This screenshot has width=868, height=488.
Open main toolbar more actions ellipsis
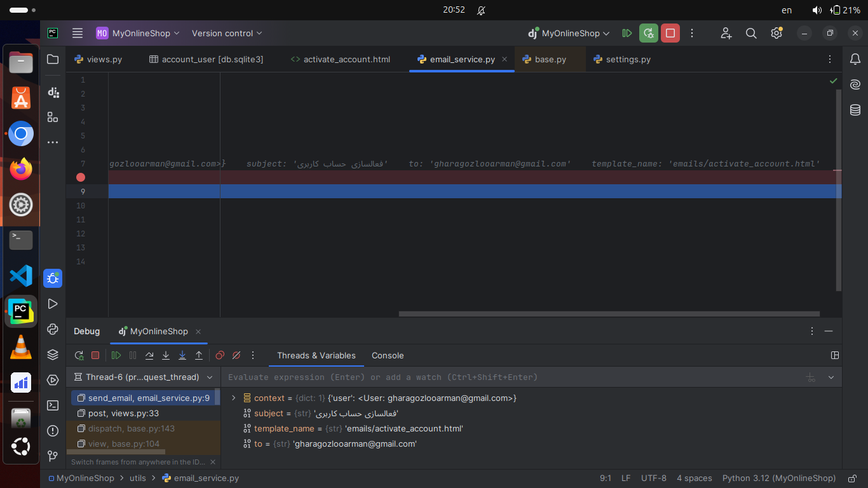(x=692, y=33)
